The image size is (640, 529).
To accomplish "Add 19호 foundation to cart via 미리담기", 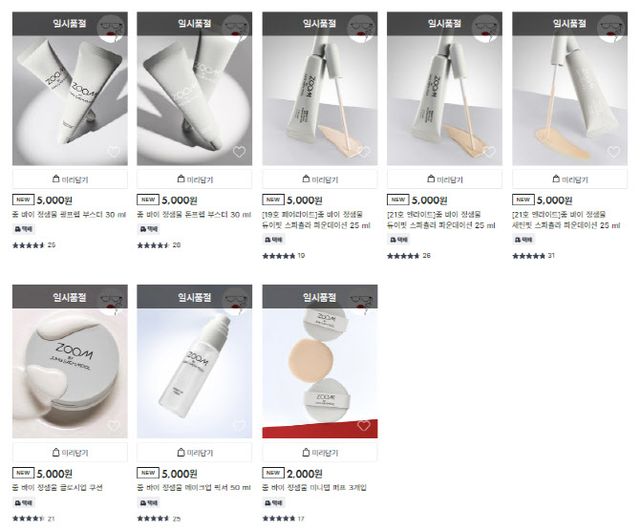I will pos(320,179).
